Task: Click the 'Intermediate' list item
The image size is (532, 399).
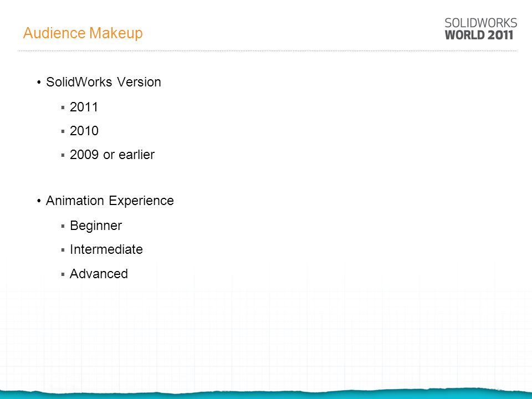Action: (106, 250)
